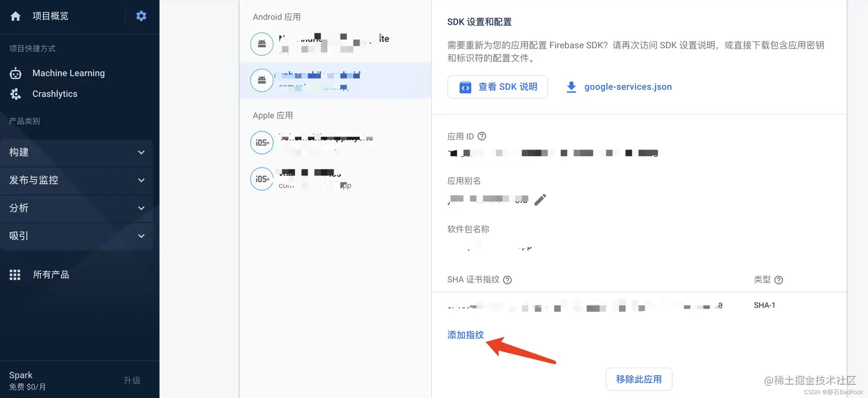Click the download icon for google-services.json
The image size is (868, 398).
[570, 87]
